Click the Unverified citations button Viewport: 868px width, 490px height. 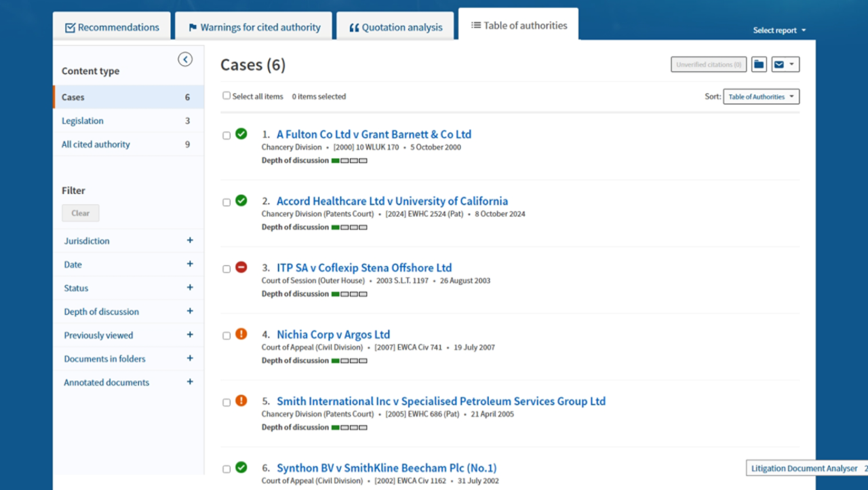click(709, 64)
